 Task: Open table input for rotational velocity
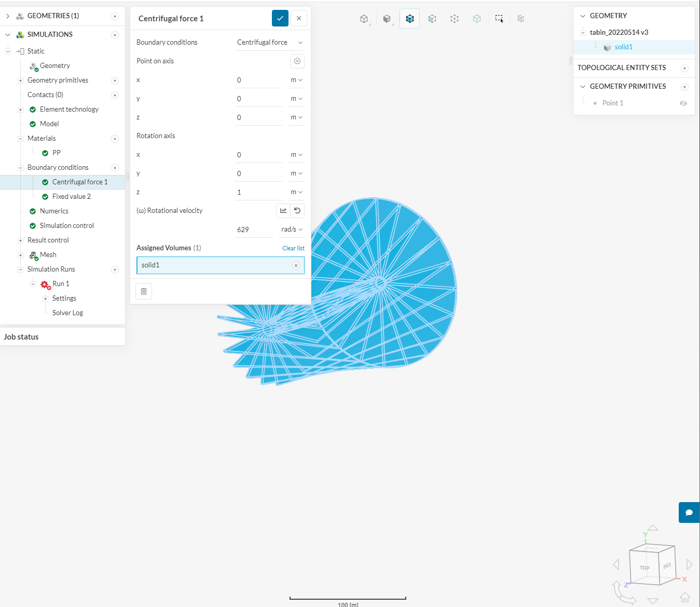(283, 210)
